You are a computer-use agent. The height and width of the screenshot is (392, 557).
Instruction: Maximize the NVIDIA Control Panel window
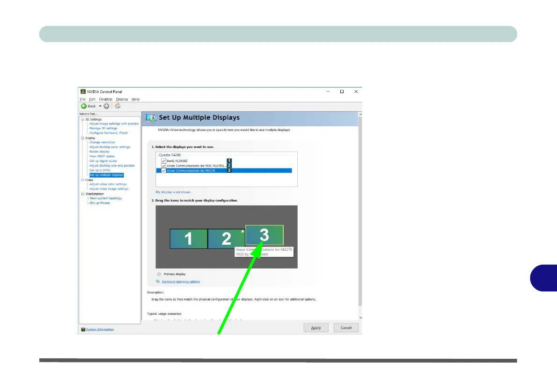pos(342,92)
